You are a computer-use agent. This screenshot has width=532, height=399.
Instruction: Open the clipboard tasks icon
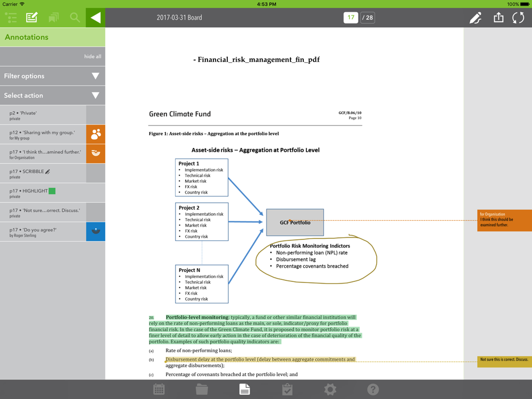pyautogui.click(x=287, y=389)
